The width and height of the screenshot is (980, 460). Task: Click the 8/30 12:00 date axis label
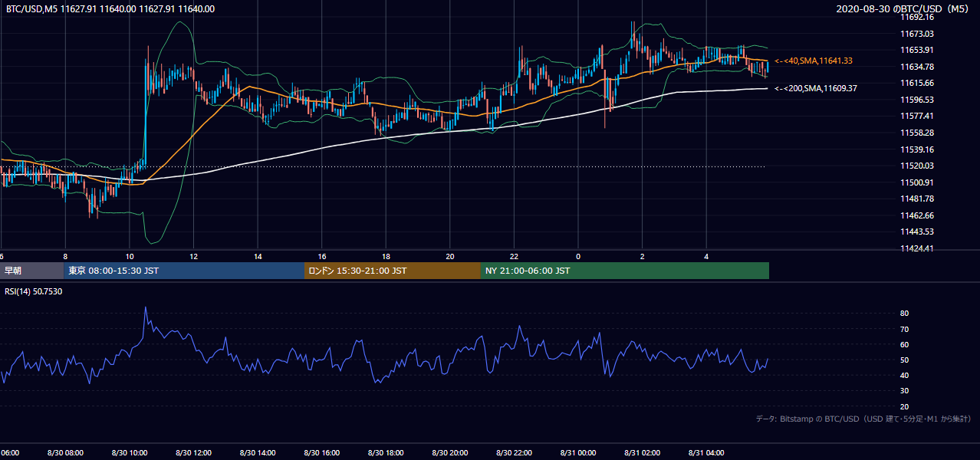(193, 453)
